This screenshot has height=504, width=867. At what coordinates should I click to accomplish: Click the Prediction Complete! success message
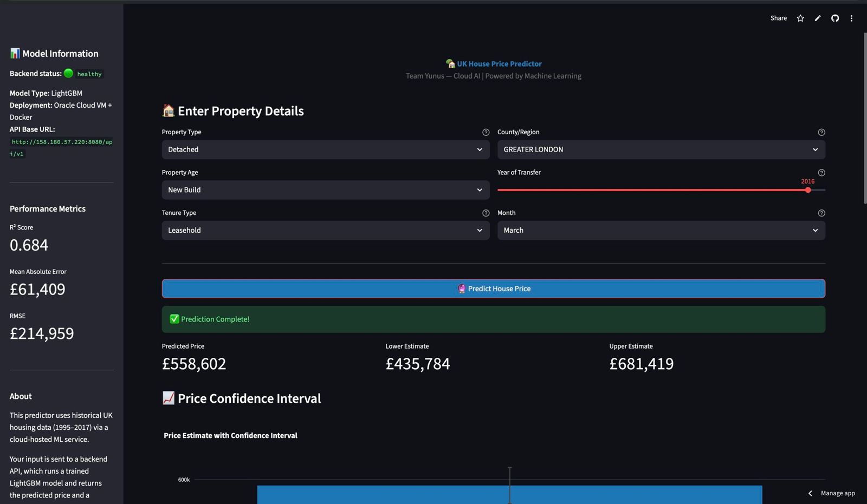[494, 319]
